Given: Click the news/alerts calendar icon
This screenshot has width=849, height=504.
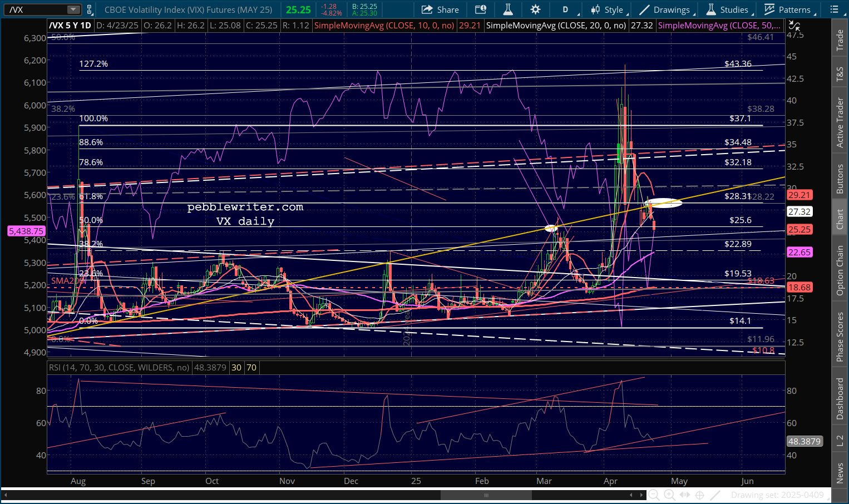Looking at the screenshot, I should [480, 9].
